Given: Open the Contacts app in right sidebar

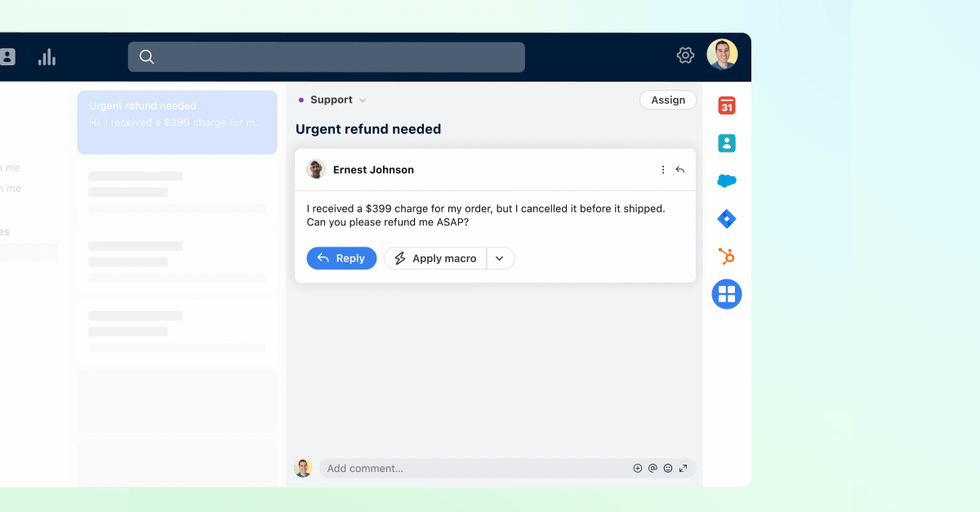Looking at the screenshot, I should (726, 143).
